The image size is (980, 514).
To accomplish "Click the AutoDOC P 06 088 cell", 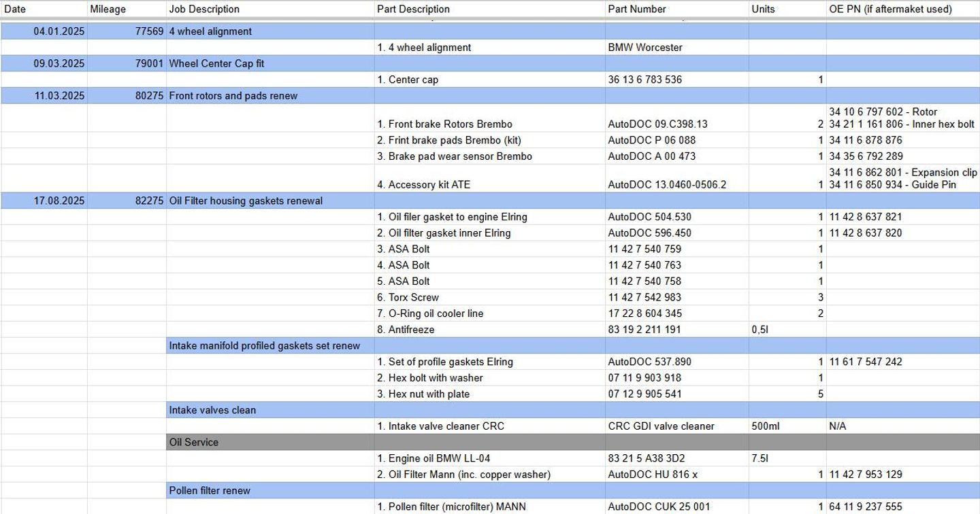I will coord(651,140).
